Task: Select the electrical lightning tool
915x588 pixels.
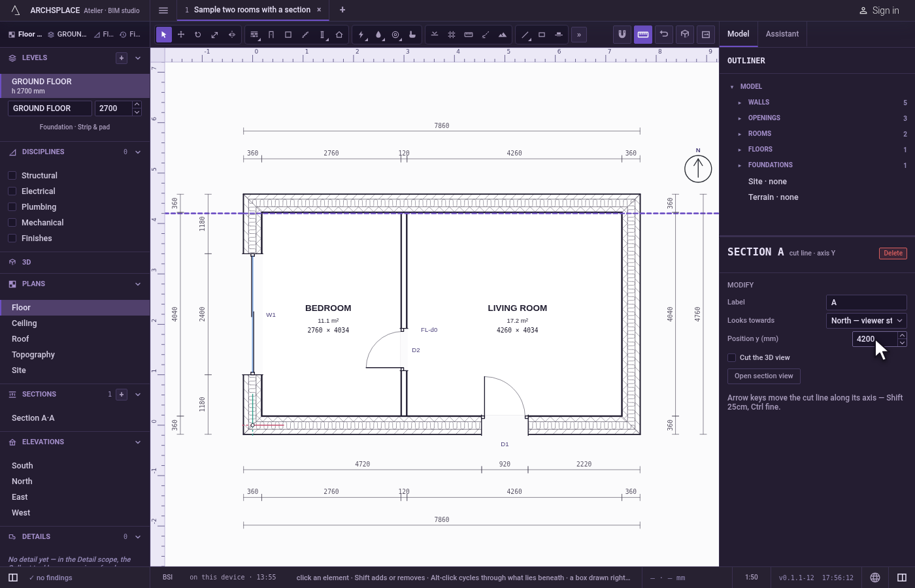Action: 361,35
